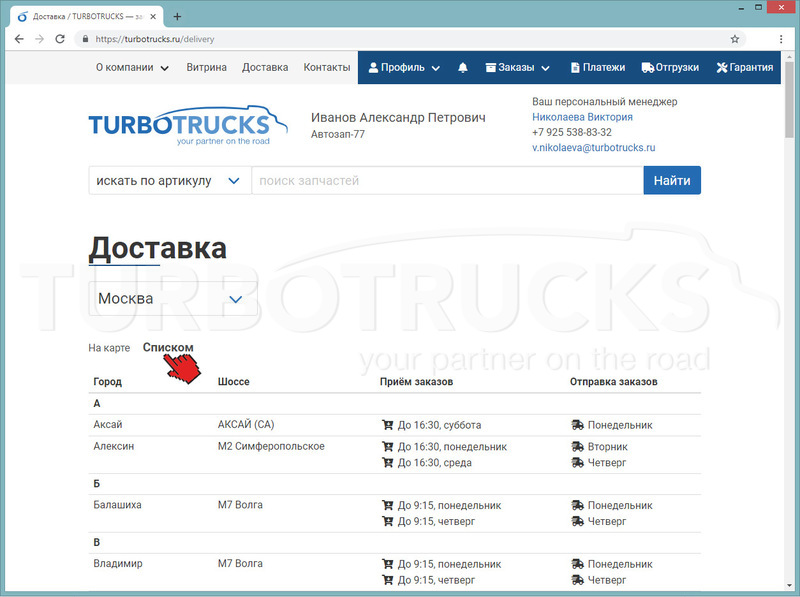Bookmark the page with the star icon

tap(735, 39)
